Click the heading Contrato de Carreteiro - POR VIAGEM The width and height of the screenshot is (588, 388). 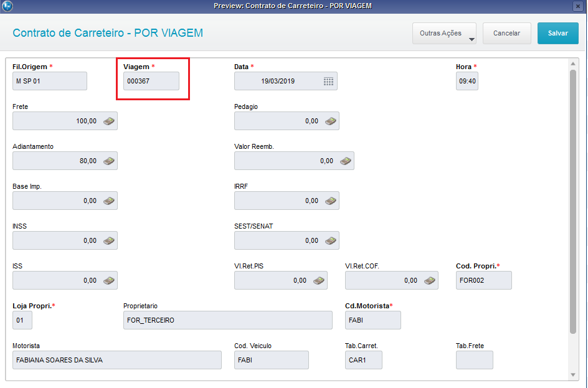pyautogui.click(x=108, y=33)
